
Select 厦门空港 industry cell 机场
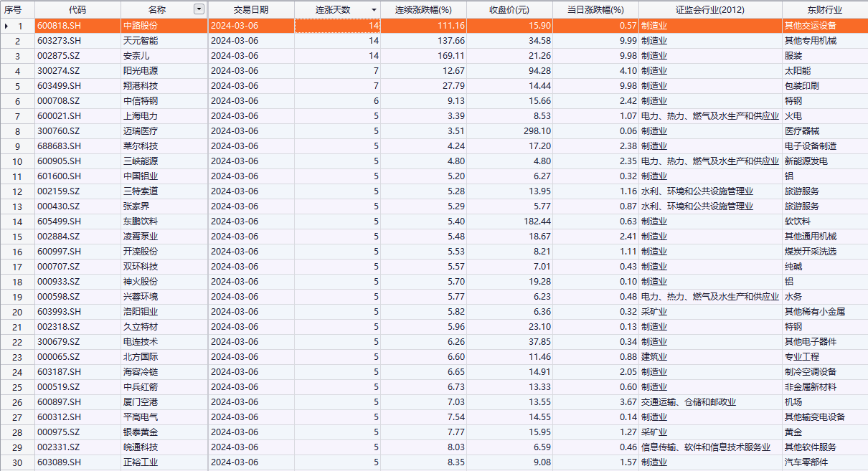click(x=793, y=402)
